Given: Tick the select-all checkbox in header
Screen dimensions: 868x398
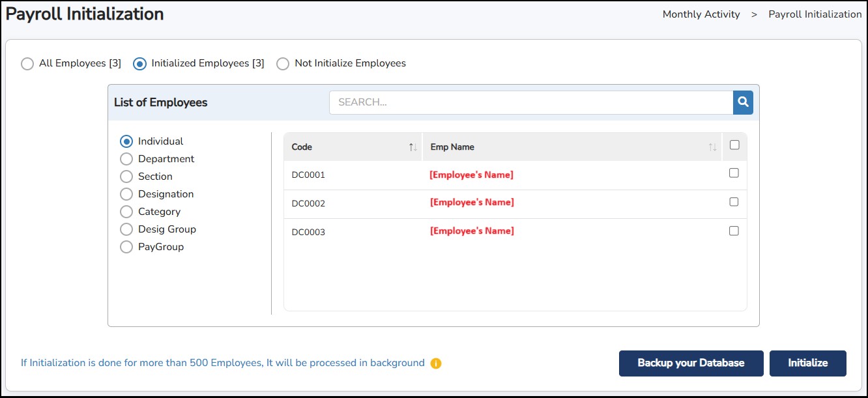Looking at the screenshot, I should pyautogui.click(x=734, y=145).
